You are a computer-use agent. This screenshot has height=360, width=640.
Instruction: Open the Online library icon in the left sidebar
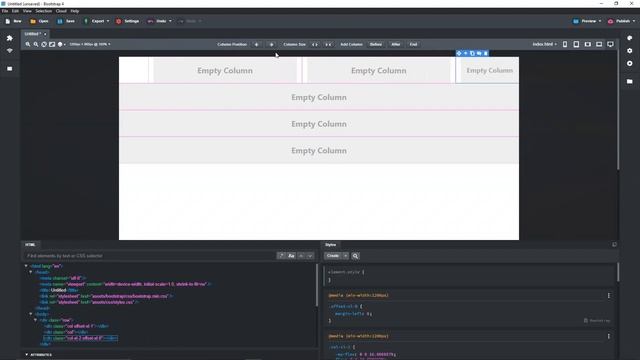[x=10, y=51]
